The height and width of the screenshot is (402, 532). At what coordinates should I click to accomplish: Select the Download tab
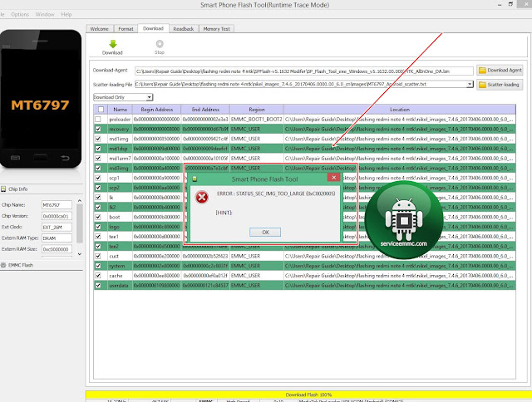[x=153, y=28]
